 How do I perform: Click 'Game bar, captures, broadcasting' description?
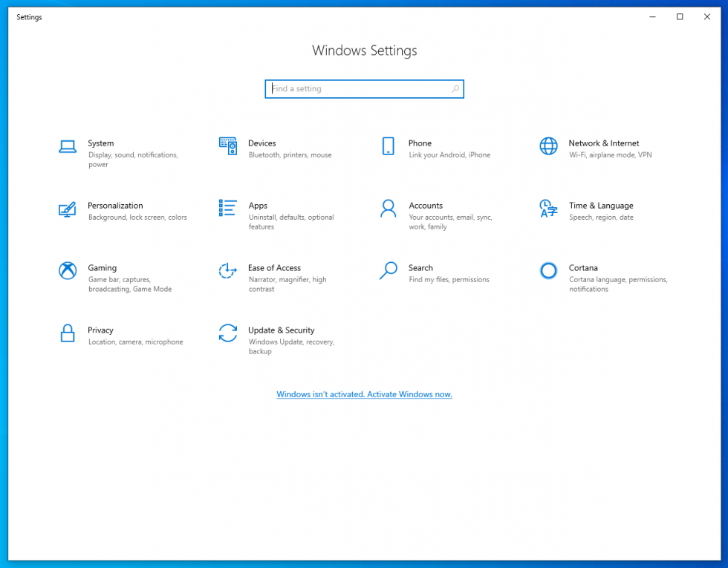click(130, 284)
